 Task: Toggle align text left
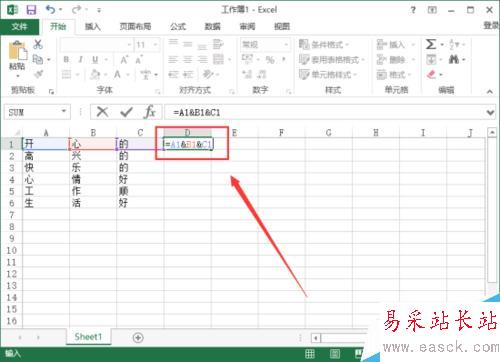(173, 60)
